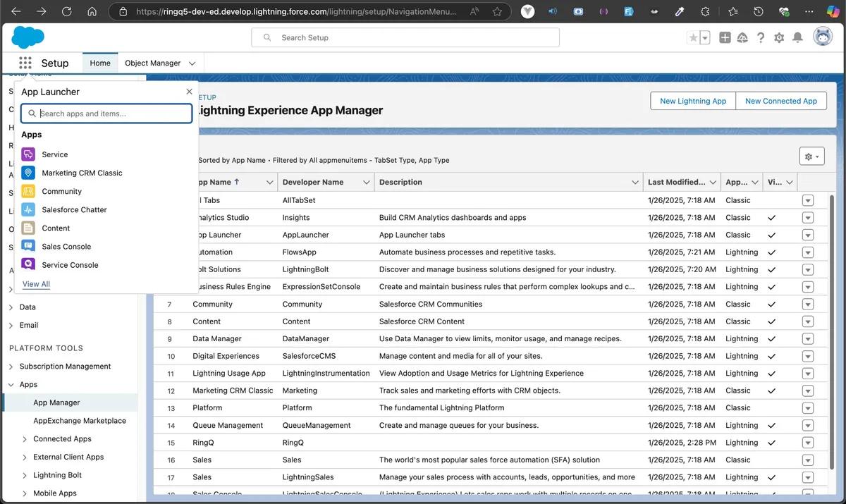Collapse the Apps tree node

coord(11,385)
